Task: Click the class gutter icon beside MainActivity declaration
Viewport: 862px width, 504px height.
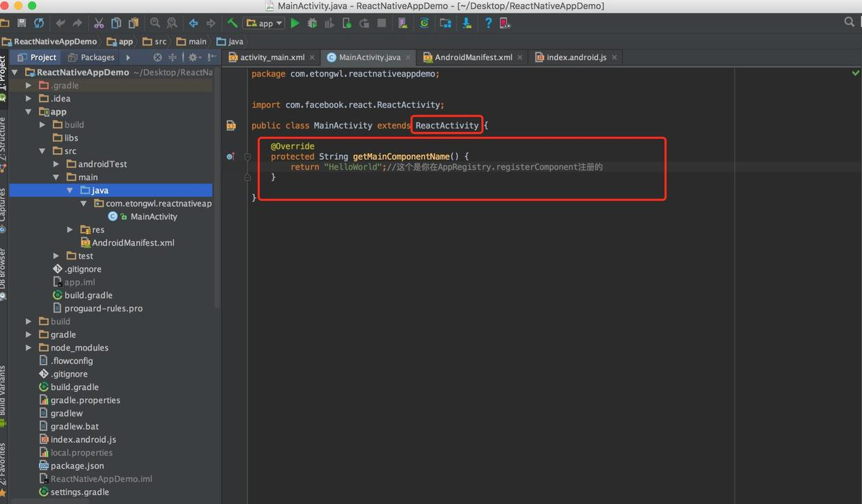Action: (x=231, y=125)
